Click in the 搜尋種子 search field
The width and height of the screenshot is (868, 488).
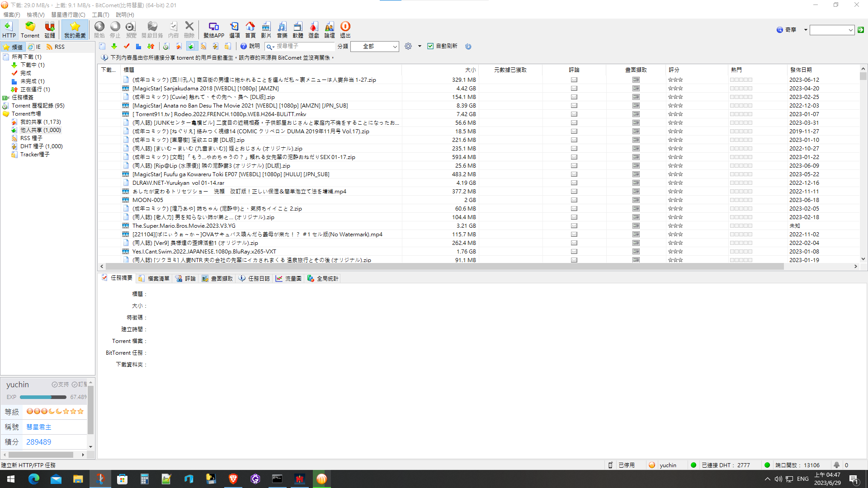(x=305, y=46)
